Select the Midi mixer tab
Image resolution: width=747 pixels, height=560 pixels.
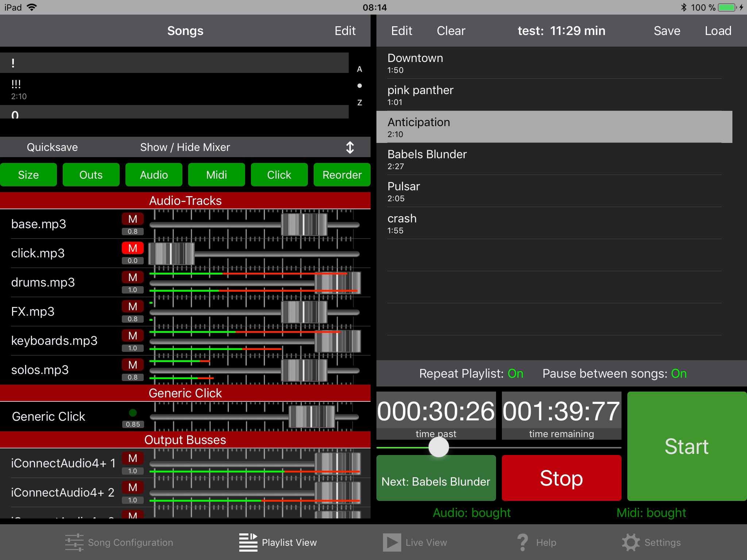pyautogui.click(x=216, y=175)
